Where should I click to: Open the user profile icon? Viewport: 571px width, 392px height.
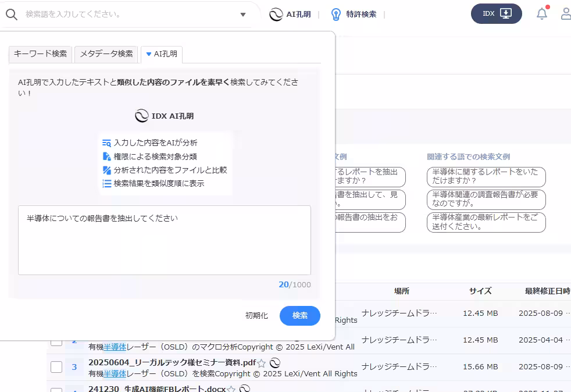(565, 13)
